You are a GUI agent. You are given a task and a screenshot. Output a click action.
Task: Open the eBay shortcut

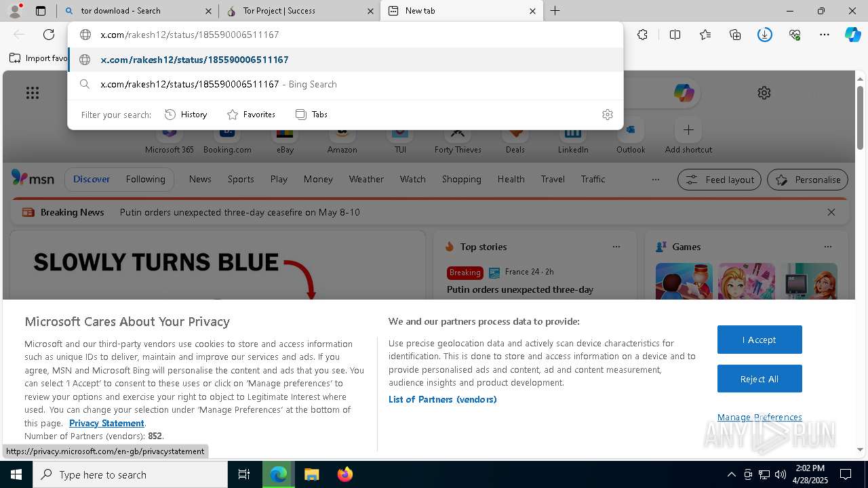pos(285,140)
